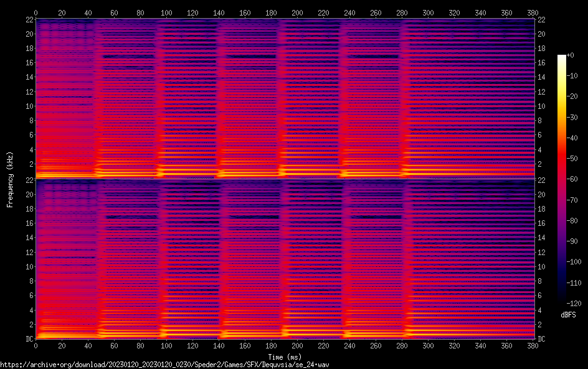Select the "Frequency (kHz)" axis label
This screenshot has height=369, width=588.
pyautogui.click(x=10, y=179)
